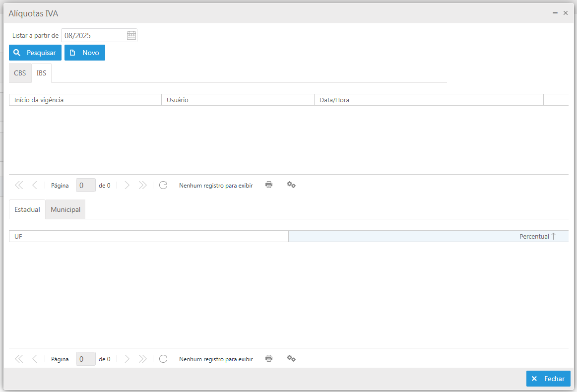Select the Municipal tab

65,209
